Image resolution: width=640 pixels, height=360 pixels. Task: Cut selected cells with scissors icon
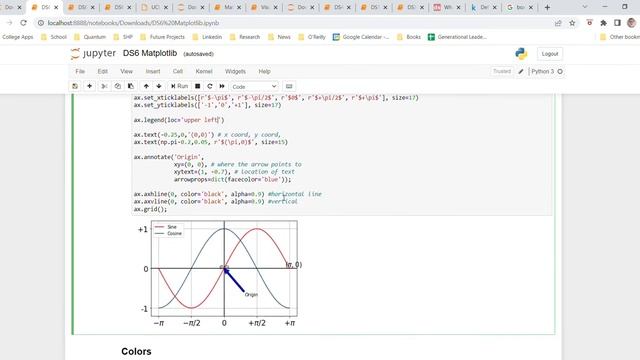(x=104, y=86)
